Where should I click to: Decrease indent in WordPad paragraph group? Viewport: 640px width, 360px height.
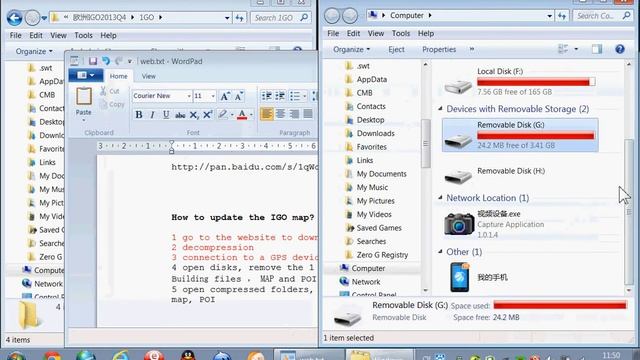pos(267,96)
